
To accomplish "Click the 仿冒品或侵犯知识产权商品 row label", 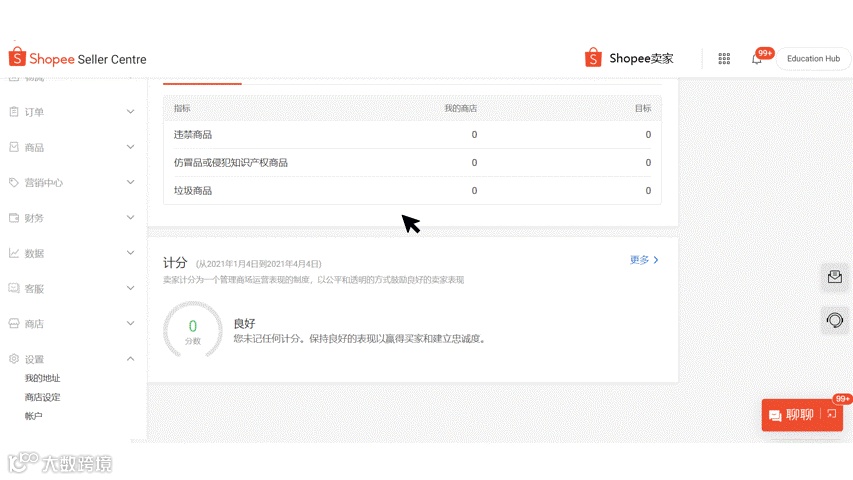I will tap(231, 163).
